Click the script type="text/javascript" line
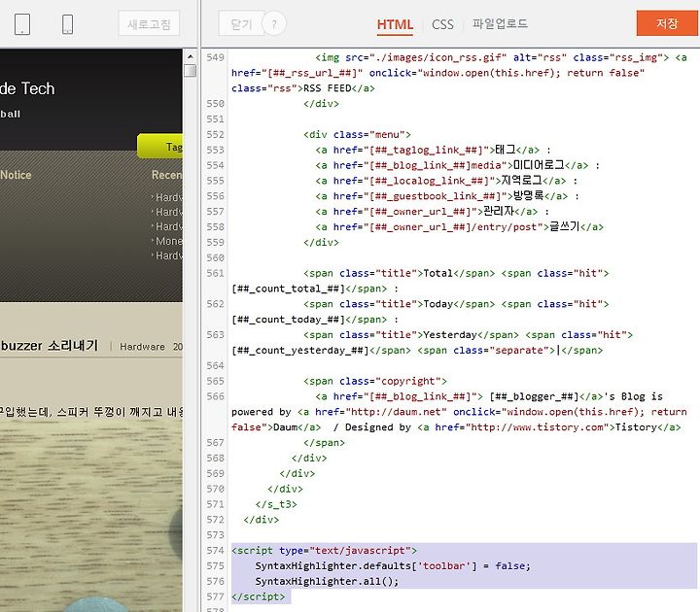 pyautogui.click(x=324, y=551)
